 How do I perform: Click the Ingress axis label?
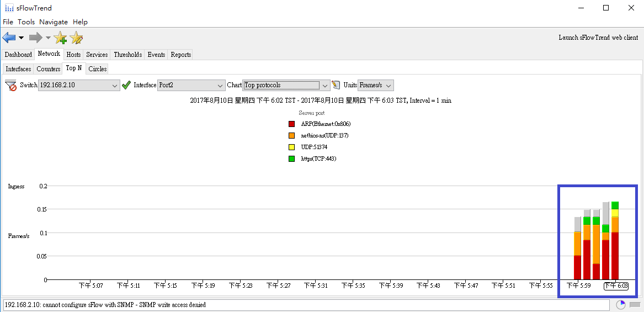coord(17,186)
